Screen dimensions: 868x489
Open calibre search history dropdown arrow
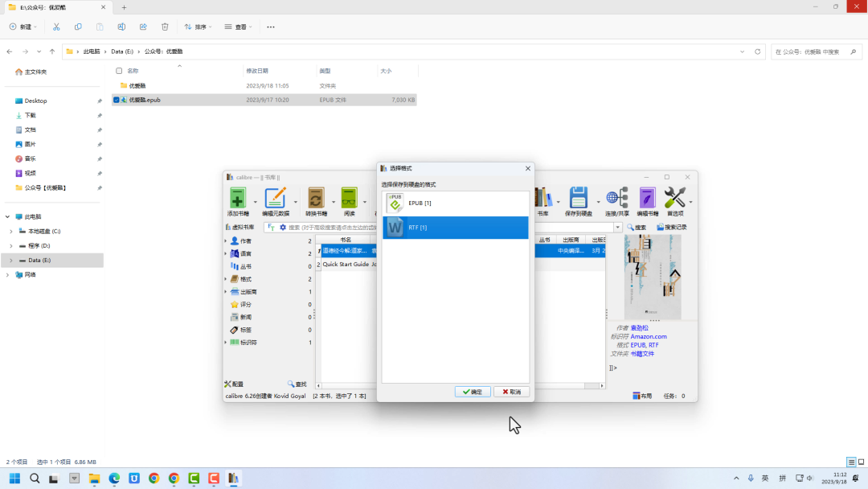[x=617, y=228]
